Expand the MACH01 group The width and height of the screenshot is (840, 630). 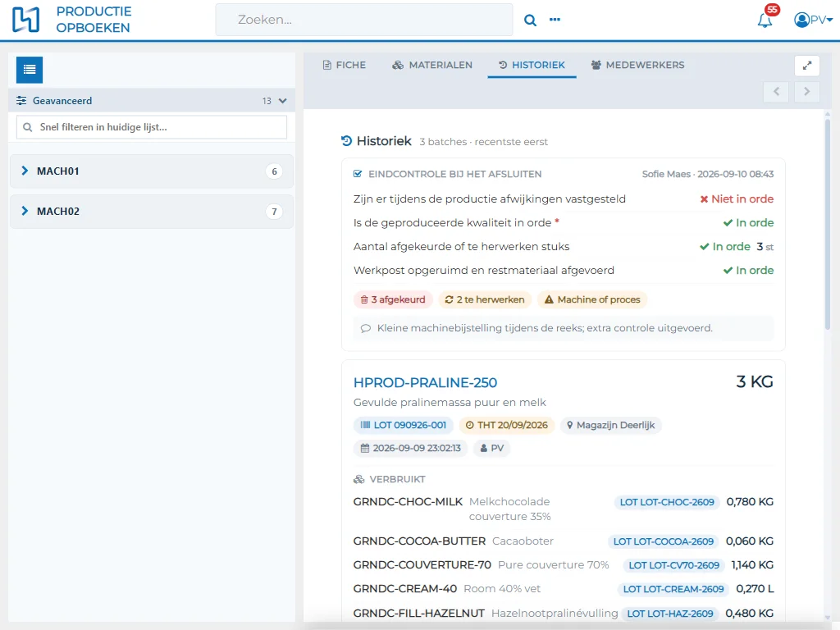152,171
